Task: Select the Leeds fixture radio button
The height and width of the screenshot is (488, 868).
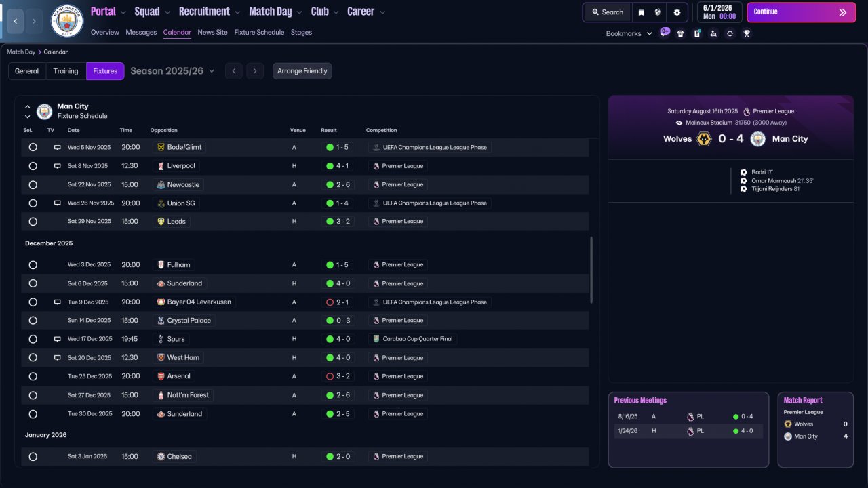Action: tap(33, 222)
